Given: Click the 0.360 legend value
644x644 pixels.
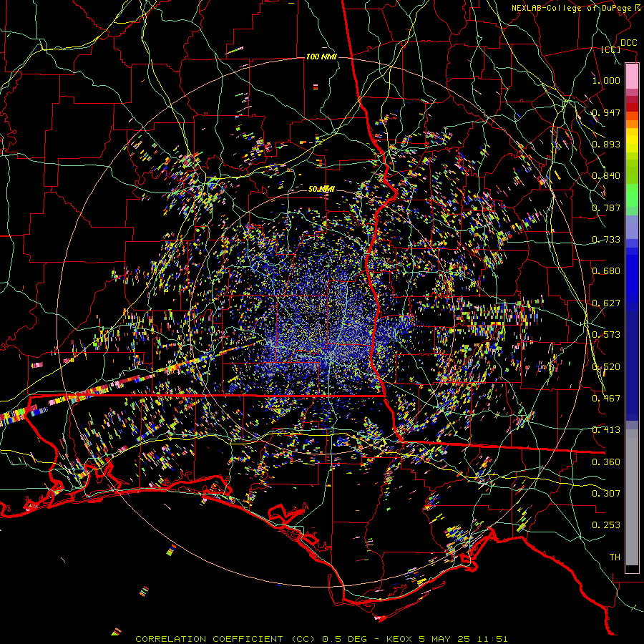Looking at the screenshot, I should pyautogui.click(x=606, y=462).
